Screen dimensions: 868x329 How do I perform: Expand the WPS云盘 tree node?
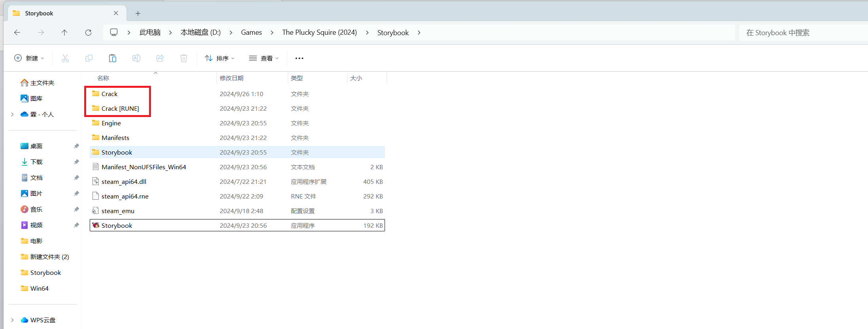(x=12, y=320)
